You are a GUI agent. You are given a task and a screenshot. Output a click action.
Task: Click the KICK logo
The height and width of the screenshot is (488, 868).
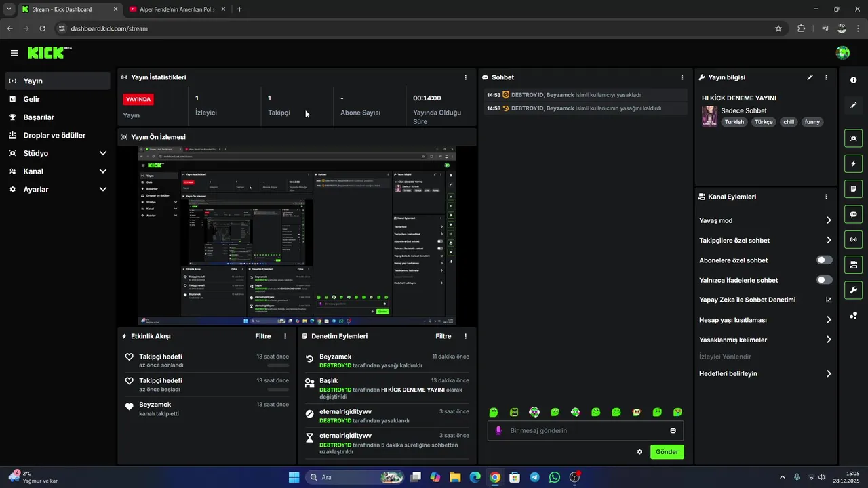click(x=50, y=53)
